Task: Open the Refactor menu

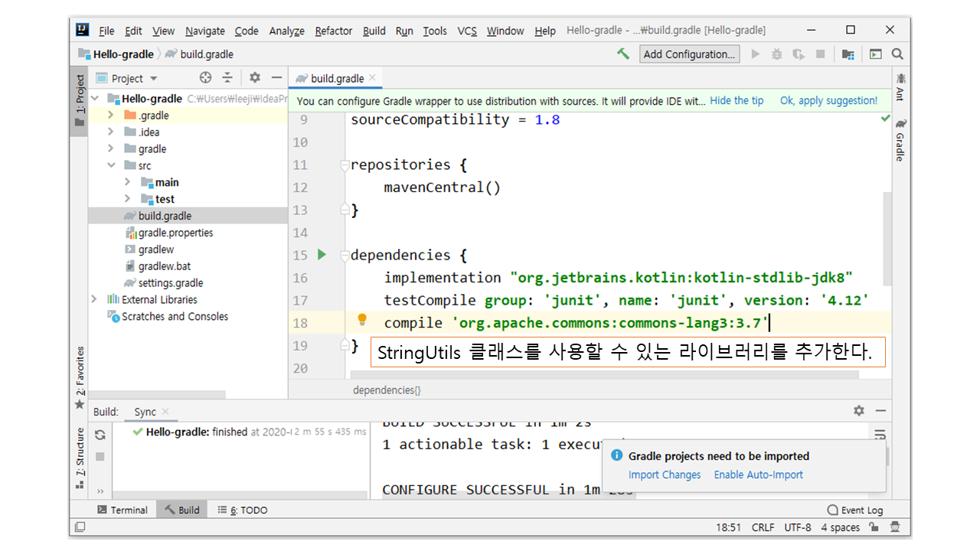Action: point(333,31)
